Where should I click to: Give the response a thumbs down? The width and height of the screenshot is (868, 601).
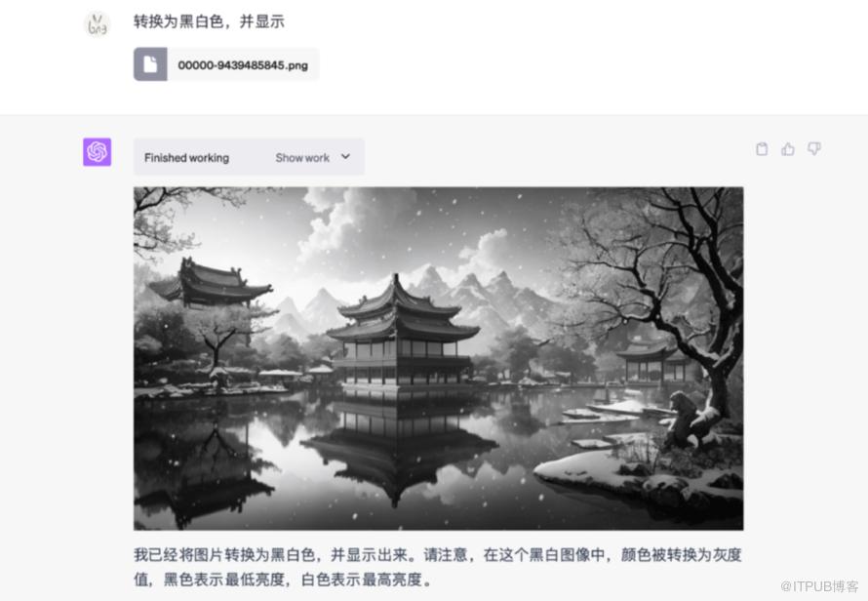click(814, 148)
